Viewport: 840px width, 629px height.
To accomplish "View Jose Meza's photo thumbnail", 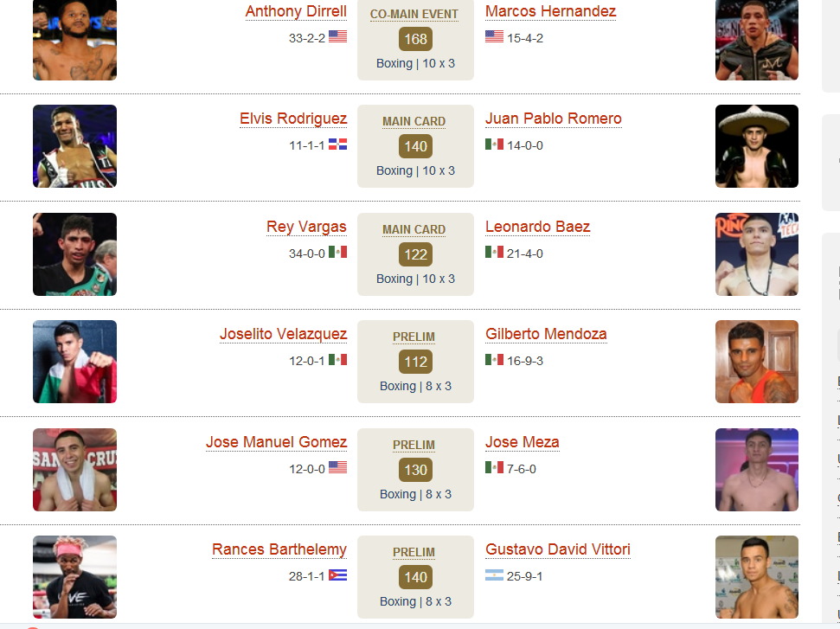I will click(x=757, y=470).
